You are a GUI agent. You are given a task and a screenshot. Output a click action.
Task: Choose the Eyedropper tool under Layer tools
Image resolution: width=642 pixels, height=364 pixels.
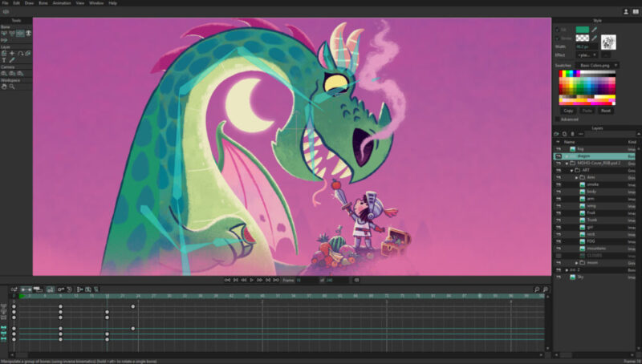tap(12, 60)
